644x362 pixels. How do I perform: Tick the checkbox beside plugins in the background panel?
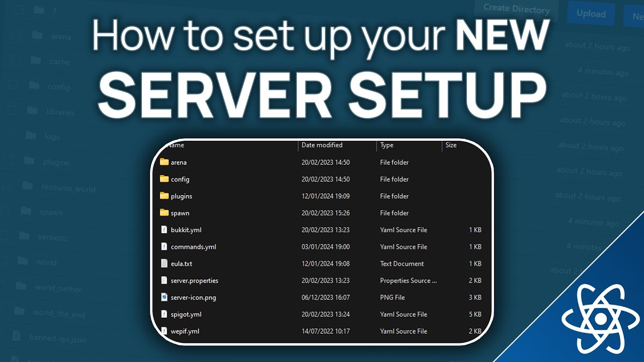click(8, 160)
